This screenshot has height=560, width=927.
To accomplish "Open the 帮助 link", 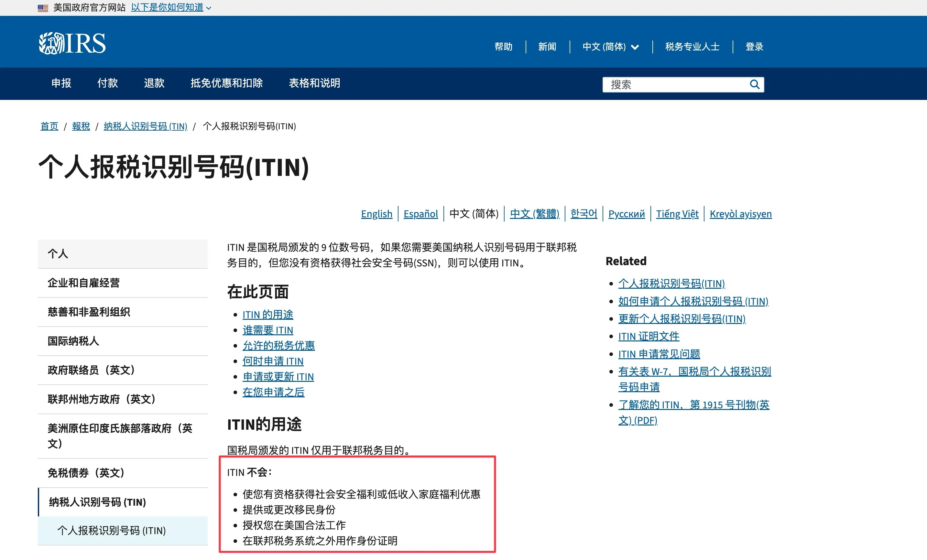I will (x=503, y=47).
